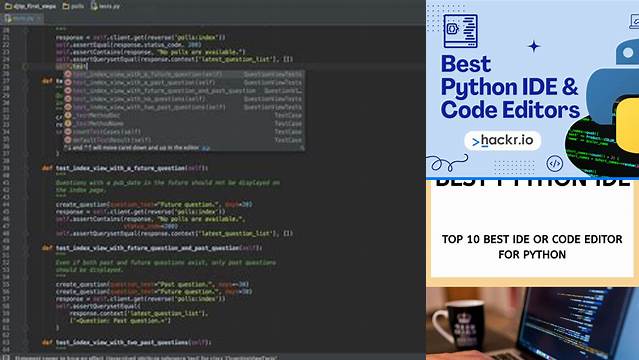The width and height of the screenshot is (639, 360).
Task: Fold the test_index_view_with_two_past_questions method
Action: [x=25, y=342]
